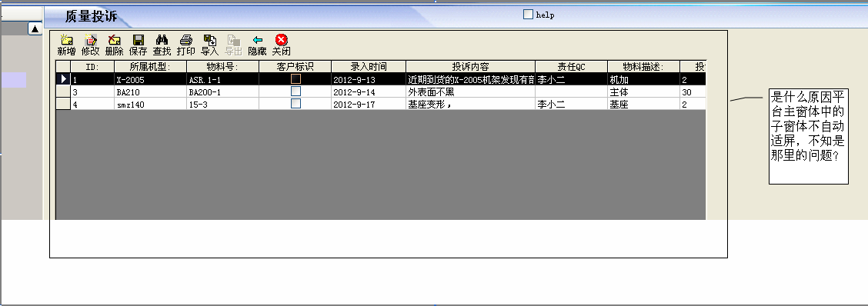Check 客户标识 box for smz140 row
Screen dimensions: 868x306
[x=296, y=104]
